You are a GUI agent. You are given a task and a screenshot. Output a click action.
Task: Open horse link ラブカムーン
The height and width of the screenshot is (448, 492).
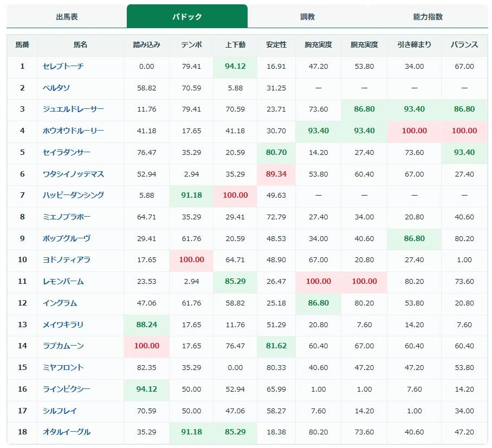tap(63, 346)
